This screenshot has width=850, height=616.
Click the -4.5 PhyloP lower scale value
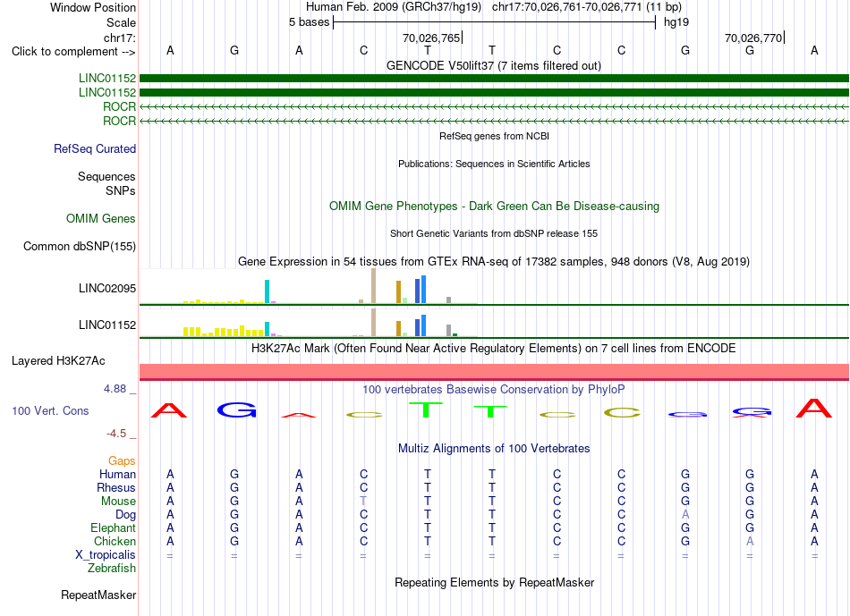[x=116, y=434]
